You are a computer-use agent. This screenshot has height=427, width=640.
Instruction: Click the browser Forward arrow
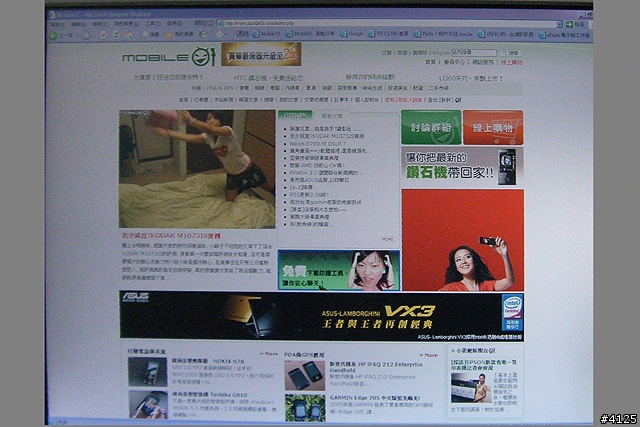pos(87,36)
